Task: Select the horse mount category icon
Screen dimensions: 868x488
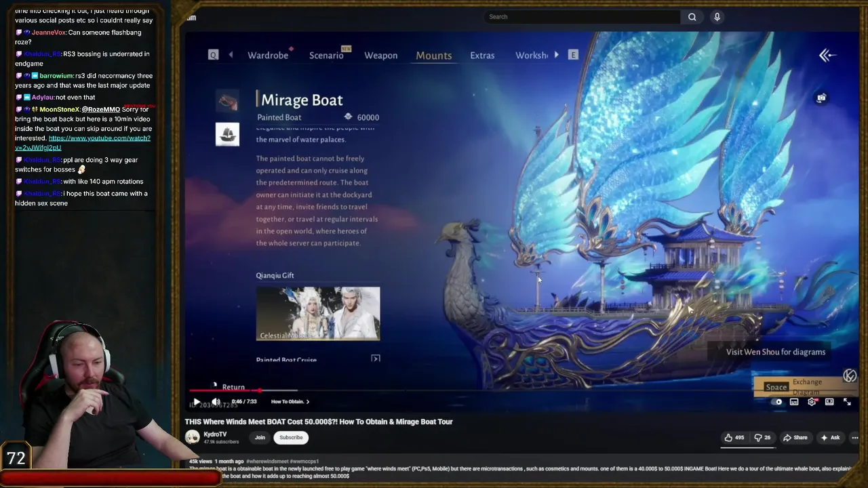Action: pyautogui.click(x=227, y=101)
